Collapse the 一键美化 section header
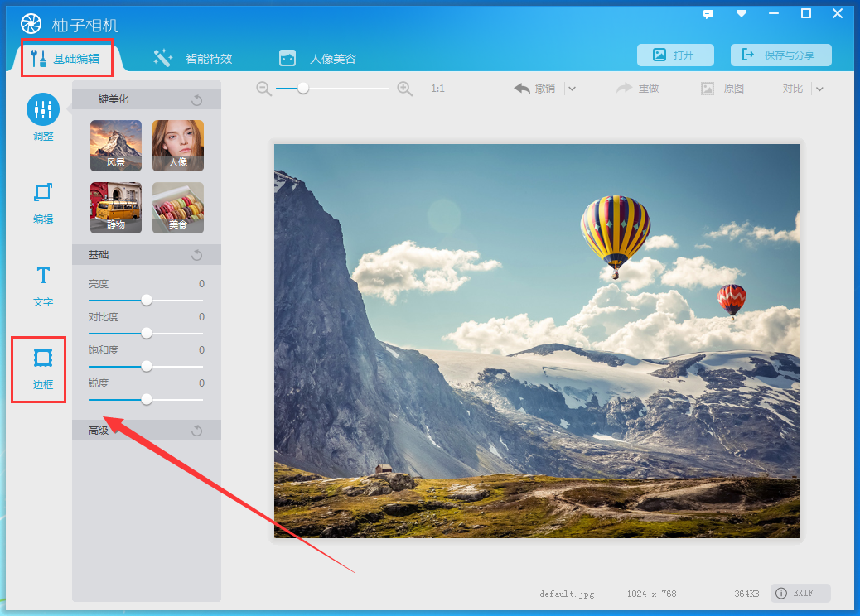 click(x=147, y=99)
